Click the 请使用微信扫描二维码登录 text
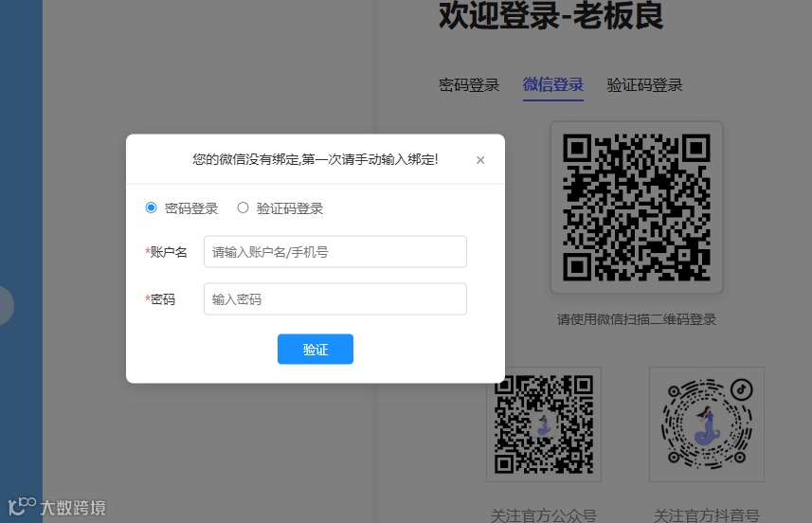812x523 pixels. 637,319
